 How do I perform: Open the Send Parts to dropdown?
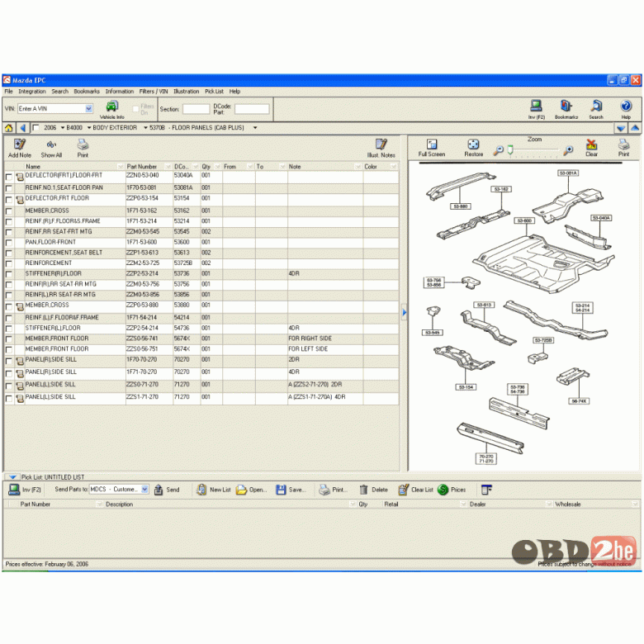tap(144, 490)
